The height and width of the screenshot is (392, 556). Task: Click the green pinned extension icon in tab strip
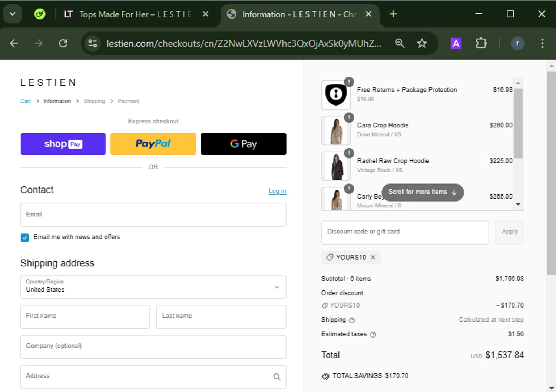click(x=40, y=14)
